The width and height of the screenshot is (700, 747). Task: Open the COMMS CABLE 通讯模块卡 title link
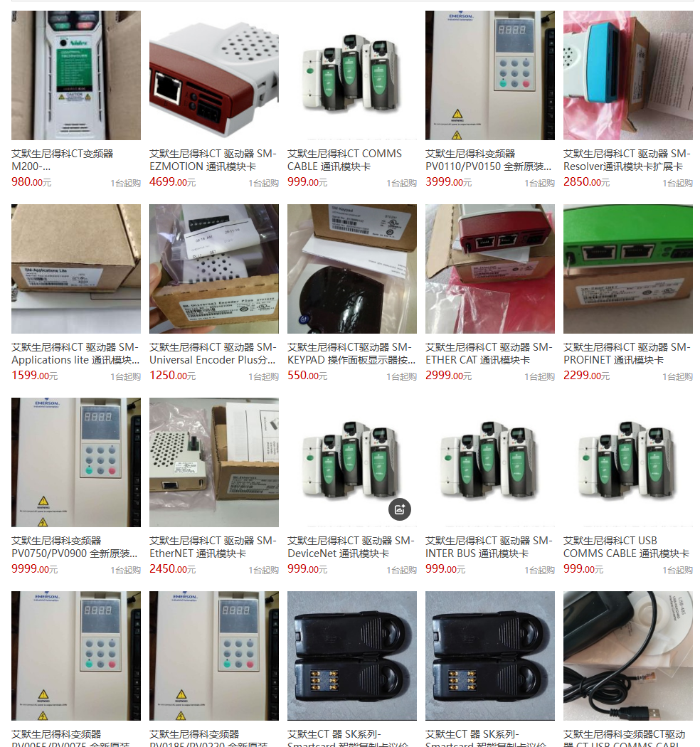point(344,160)
